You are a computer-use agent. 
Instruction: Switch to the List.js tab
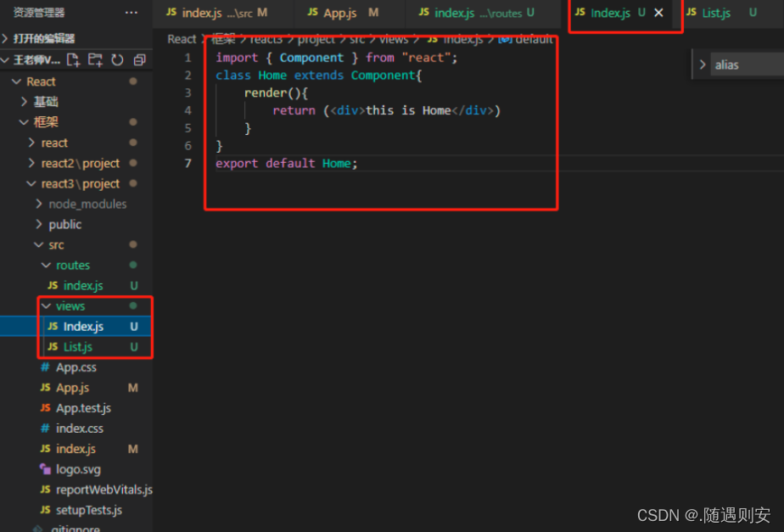coord(715,13)
